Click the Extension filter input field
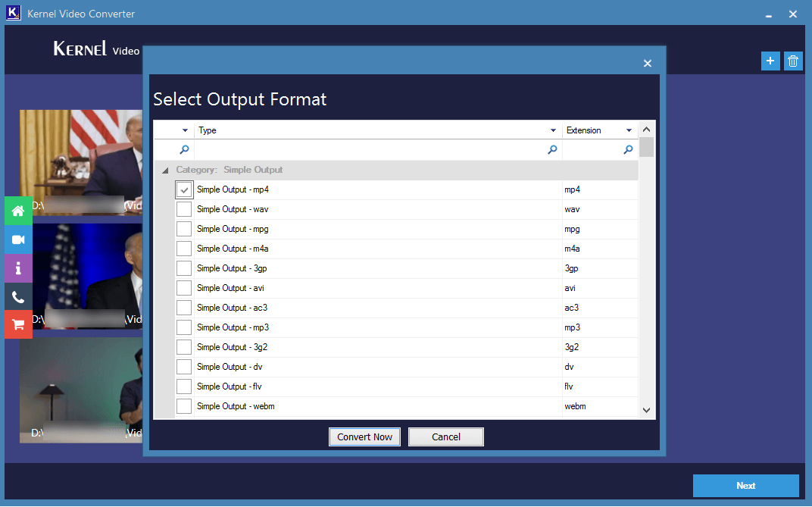The width and height of the screenshot is (812, 507). click(x=600, y=149)
